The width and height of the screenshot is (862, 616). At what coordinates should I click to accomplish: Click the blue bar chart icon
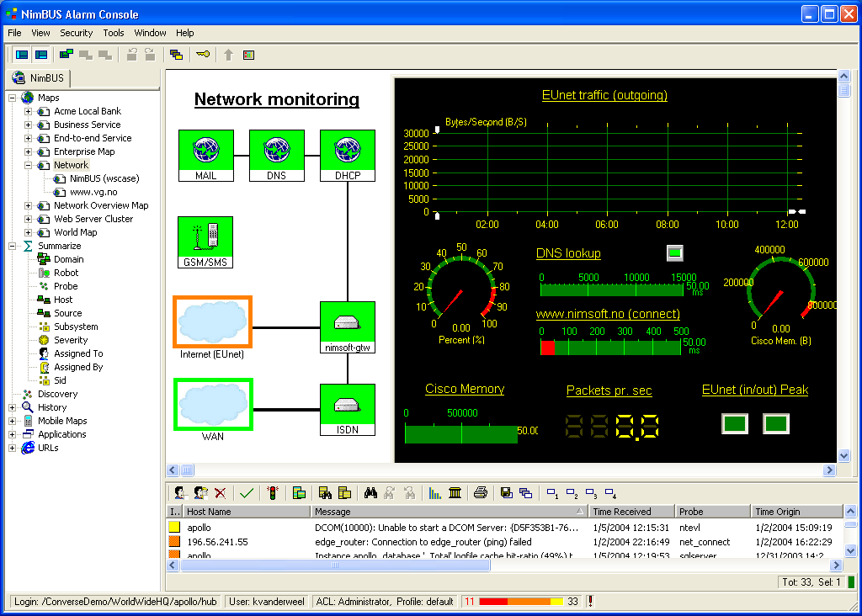coord(435,493)
